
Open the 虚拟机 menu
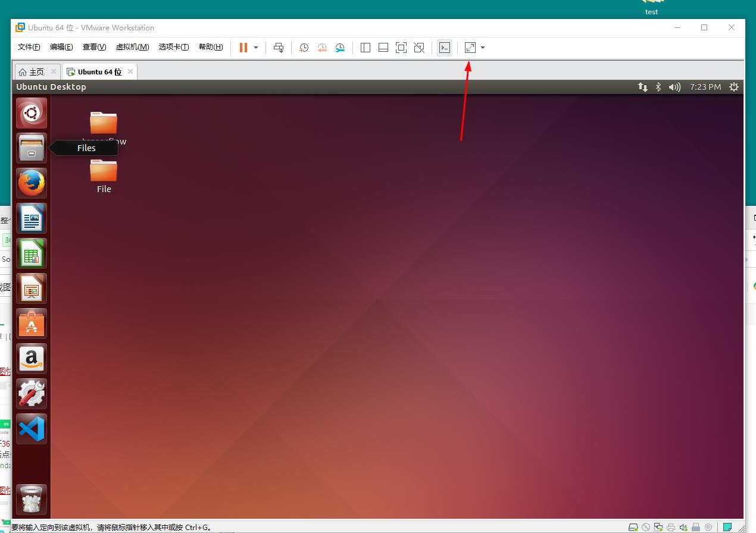click(132, 47)
